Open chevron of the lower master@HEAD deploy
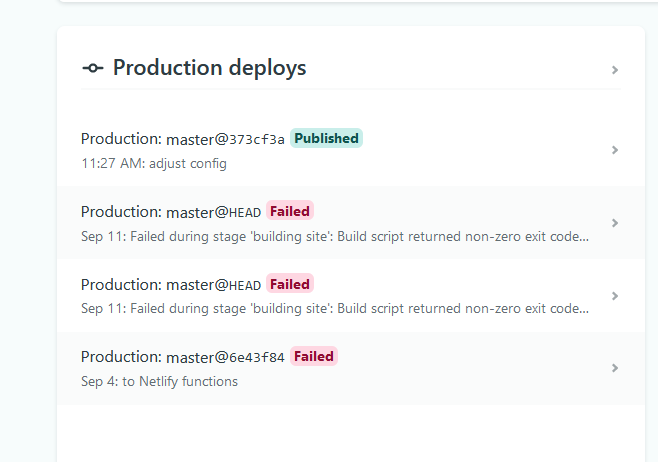 pos(615,296)
